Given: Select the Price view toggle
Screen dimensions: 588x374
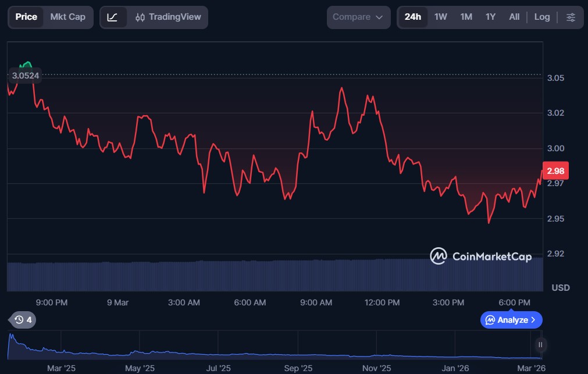Looking at the screenshot, I should (26, 17).
